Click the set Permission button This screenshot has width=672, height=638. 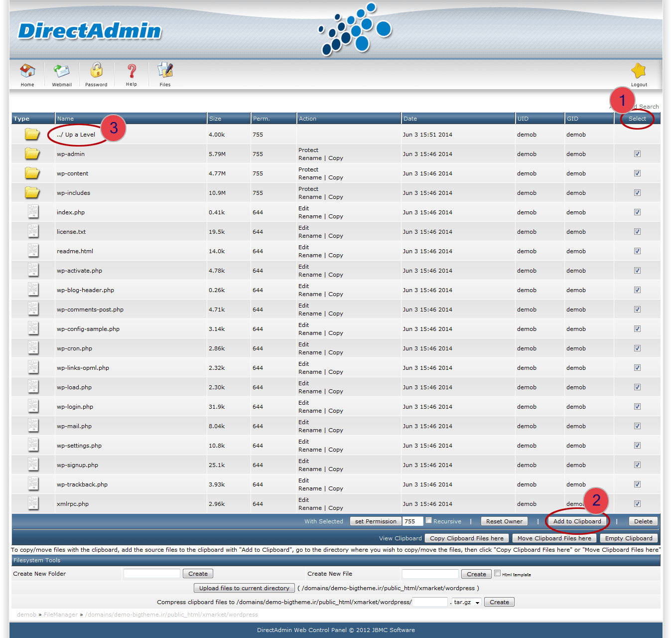376,521
